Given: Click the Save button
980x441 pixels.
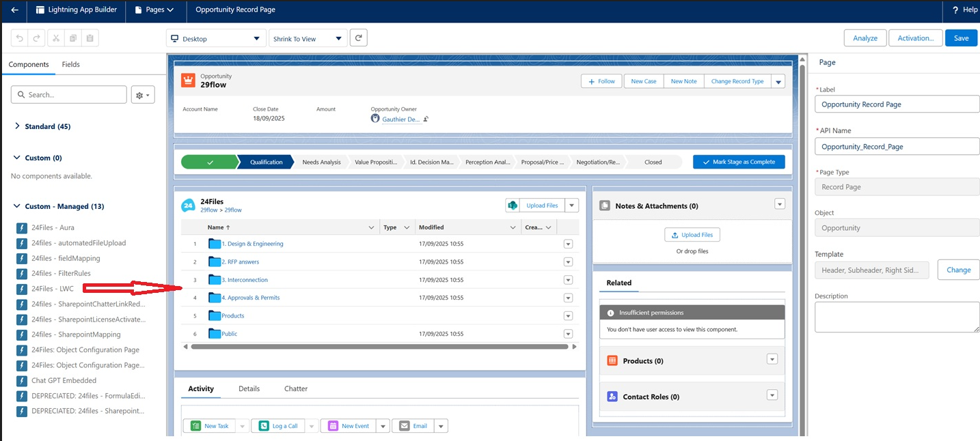Looking at the screenshot, I should pyautogui.click(x=961, y=38).
